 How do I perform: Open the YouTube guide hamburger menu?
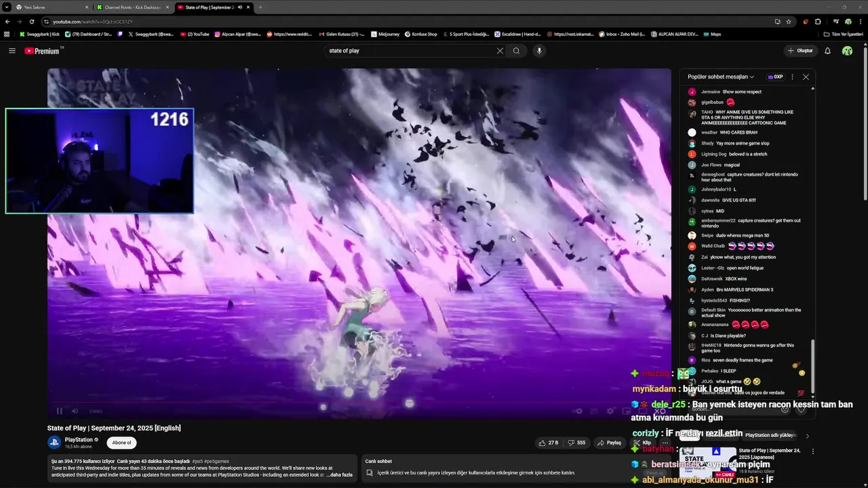point(12,51)
